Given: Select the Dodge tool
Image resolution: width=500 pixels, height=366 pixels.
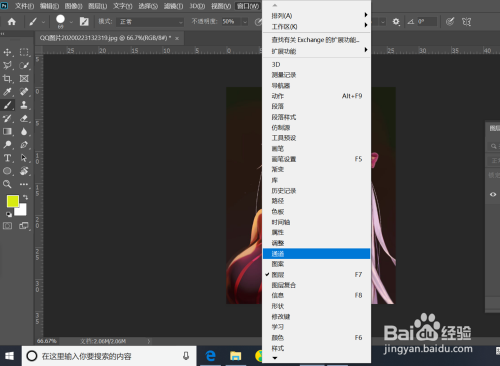Looking at the screenshot, I should click(x=7, y=145).
